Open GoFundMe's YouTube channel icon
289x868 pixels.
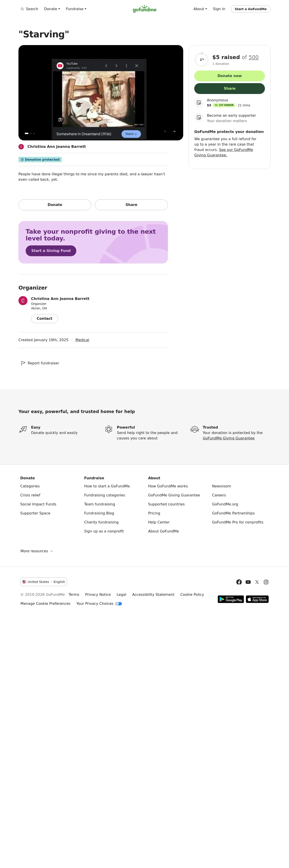pyautogui.click(x=248, y=582)
